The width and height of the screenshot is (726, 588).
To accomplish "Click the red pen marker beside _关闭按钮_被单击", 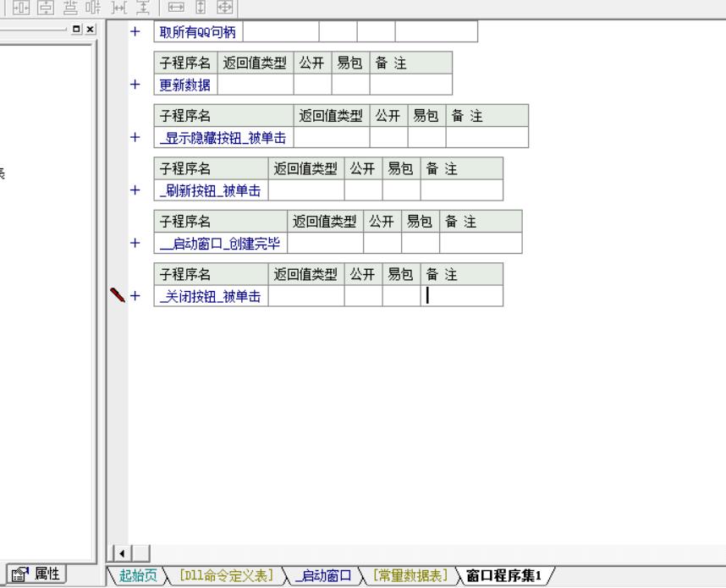I will (x=118, y=295).
